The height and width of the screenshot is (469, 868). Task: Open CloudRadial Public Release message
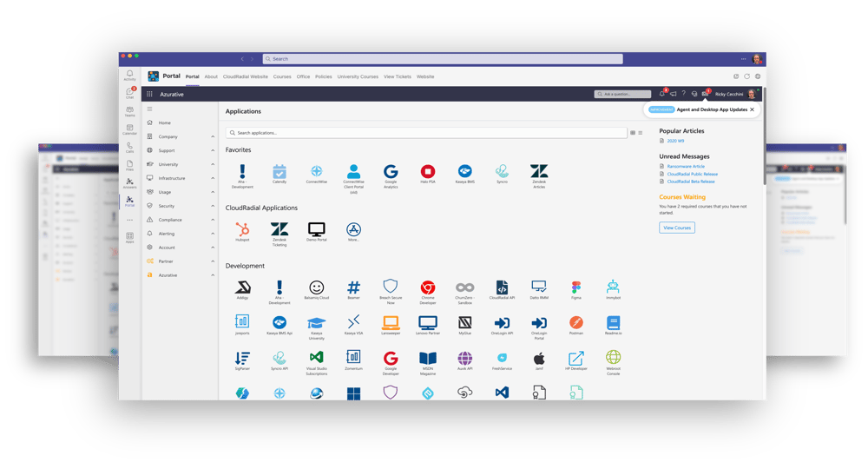pyautogui.click(x=692, y=174)
